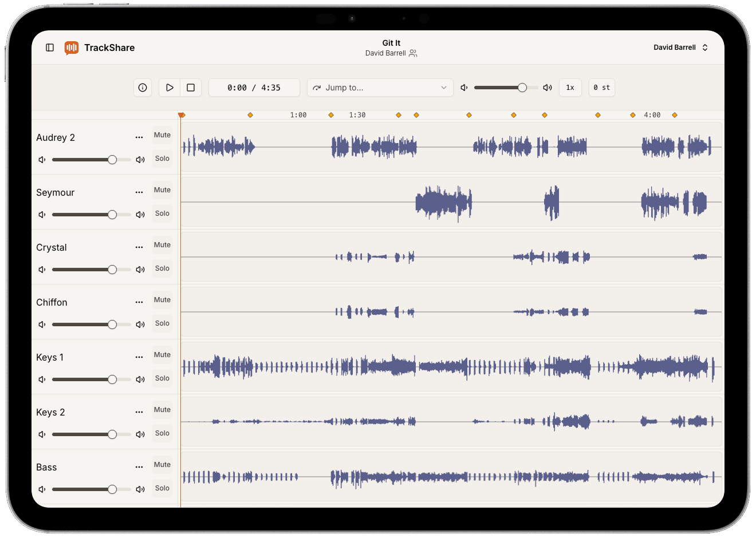The image size is (756, 538).
Task: Solo the Bass track
Action: [162, 488]
